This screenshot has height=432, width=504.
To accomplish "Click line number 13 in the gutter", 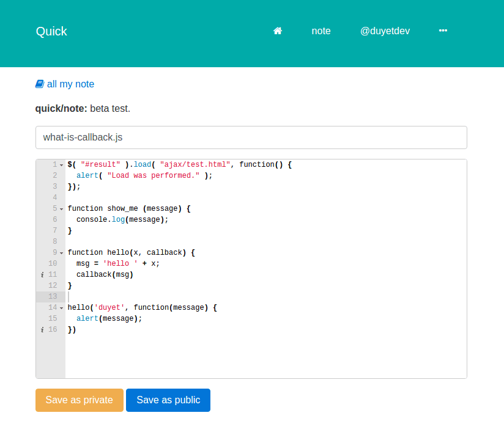I will (52, 296).
